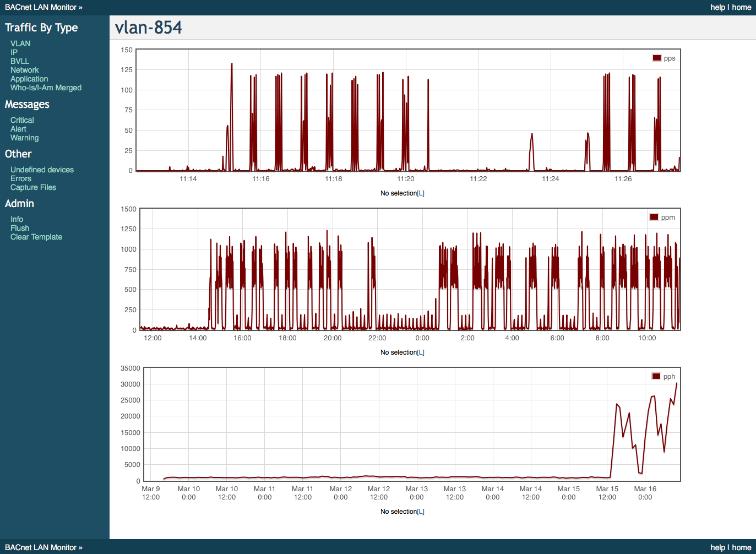Viewport: 756px width, 554px height.
Task: Click the pph legend color swatch
Action: pyautogui.click(x=656, y=376)
